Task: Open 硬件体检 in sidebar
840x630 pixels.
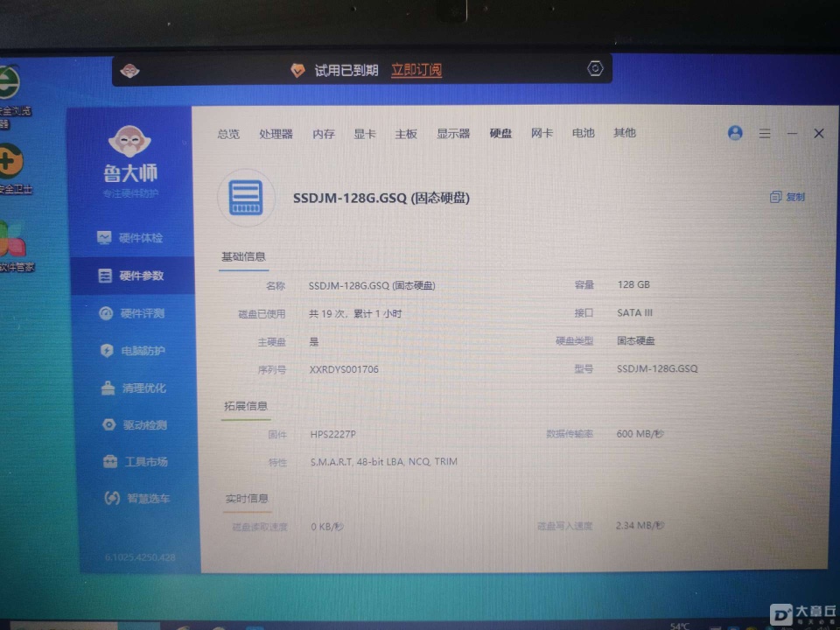Action: pyautogui.click(x=130, y=237)
